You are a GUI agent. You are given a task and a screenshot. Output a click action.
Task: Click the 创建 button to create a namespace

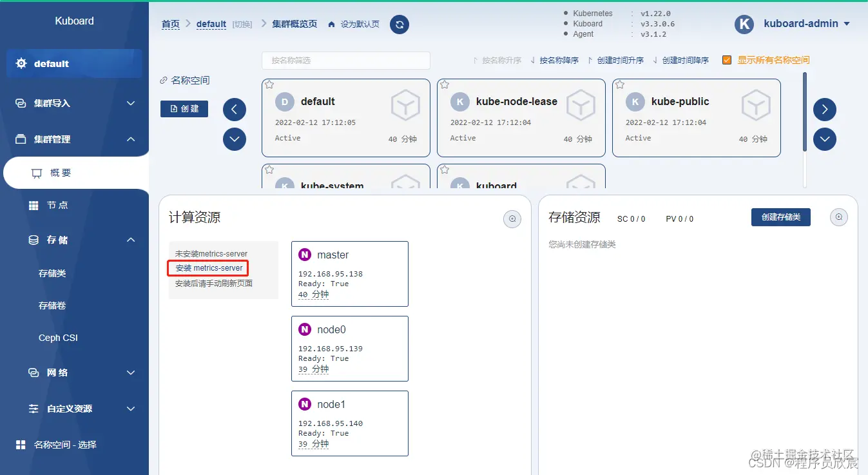point(184,109)
